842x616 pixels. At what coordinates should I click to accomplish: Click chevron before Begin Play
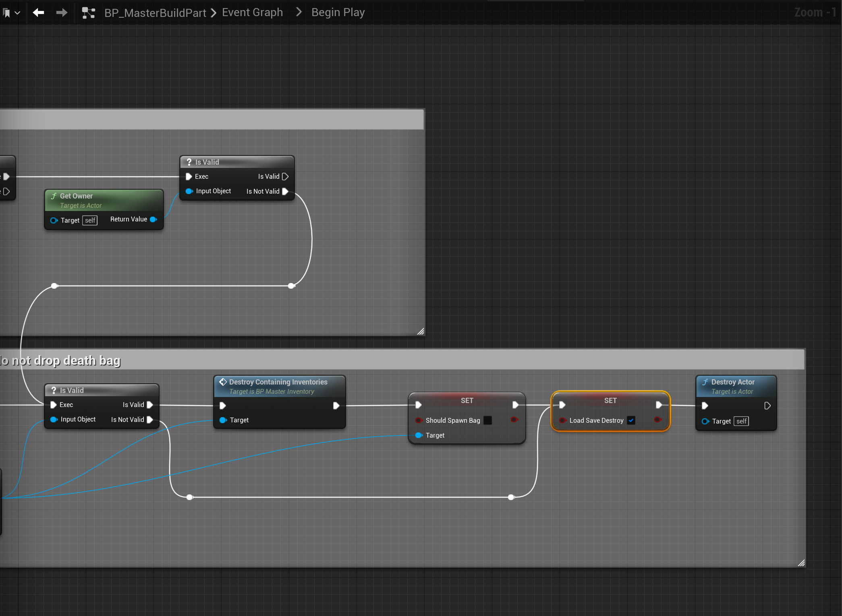(299, 12)
